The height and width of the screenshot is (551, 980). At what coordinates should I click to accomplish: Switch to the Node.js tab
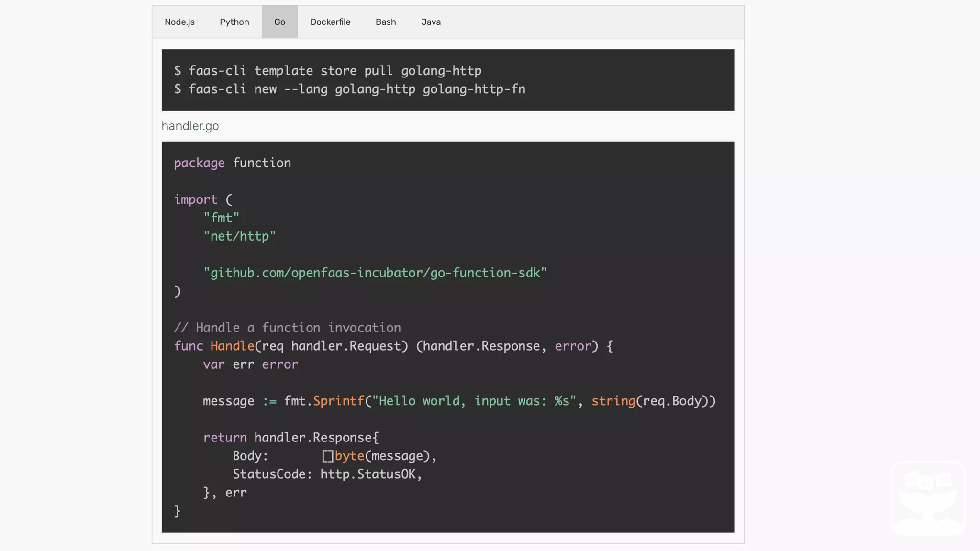[179, 22]
